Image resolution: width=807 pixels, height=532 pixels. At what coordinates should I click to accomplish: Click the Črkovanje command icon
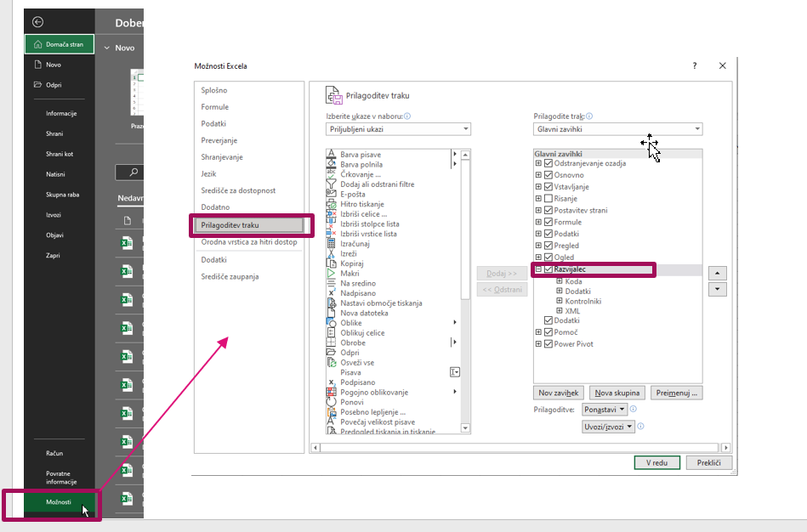coord(331,174)
